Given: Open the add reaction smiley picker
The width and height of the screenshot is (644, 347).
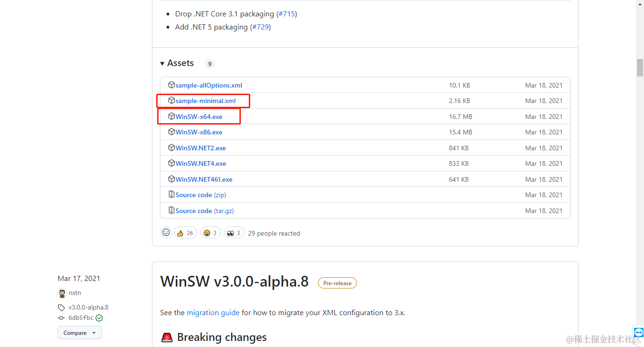Looking at the screenshot, I should tap(166, 233).
